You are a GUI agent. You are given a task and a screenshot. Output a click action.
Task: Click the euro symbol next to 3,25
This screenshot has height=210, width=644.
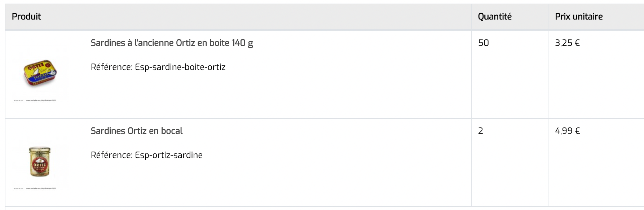click(577, 43)
